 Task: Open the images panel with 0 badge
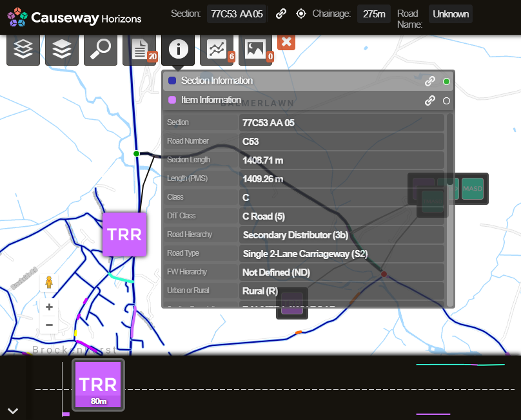click(x=255, y=50)
